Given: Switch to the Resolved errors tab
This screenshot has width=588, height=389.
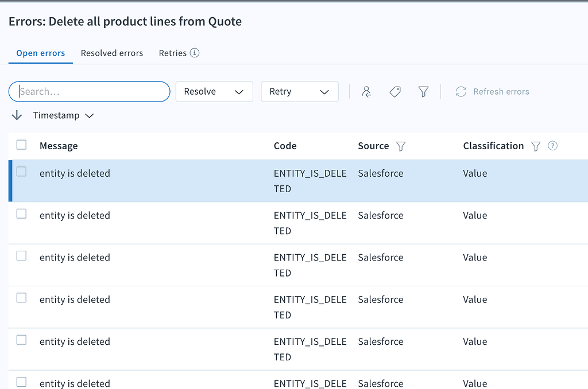Looking at the screenshot, I should (111, 52).
